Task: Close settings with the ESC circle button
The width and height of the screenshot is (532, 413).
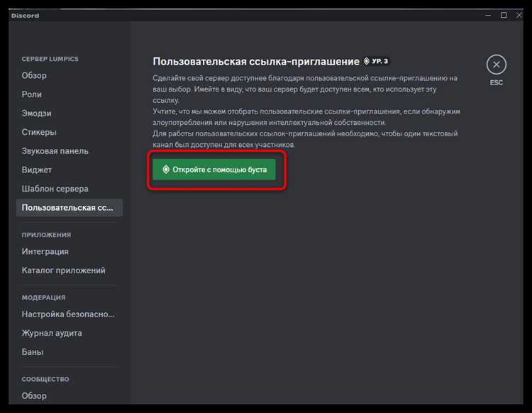Action: 496,65
